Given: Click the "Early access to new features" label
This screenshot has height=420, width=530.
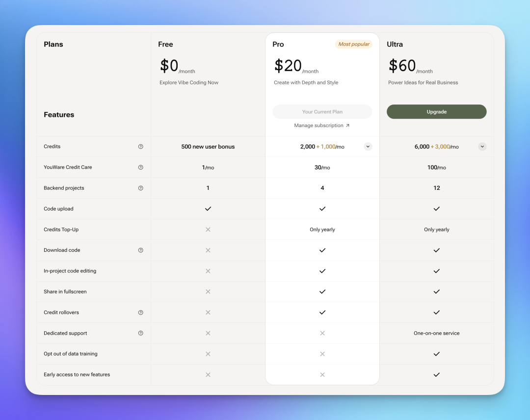Looking at the screenshot, I should click(x=77, y=374).
